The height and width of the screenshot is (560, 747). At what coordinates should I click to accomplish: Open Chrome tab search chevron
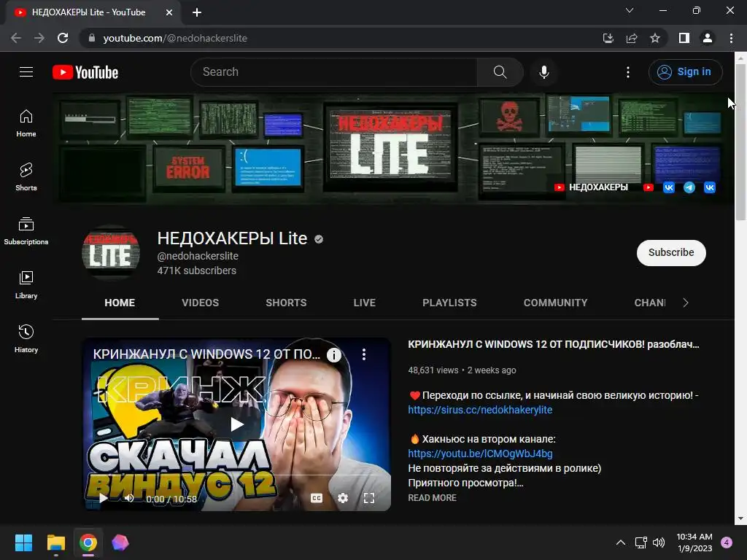(630, 10)
